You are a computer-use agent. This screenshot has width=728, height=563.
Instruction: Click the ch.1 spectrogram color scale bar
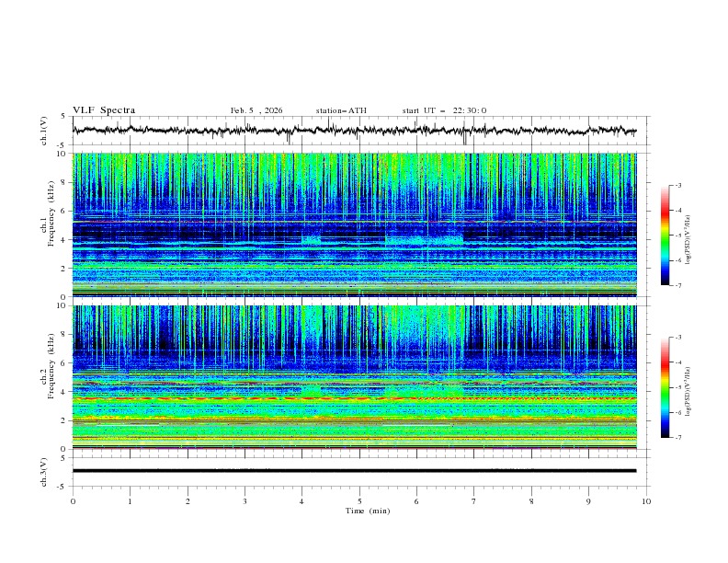(665, 236)
